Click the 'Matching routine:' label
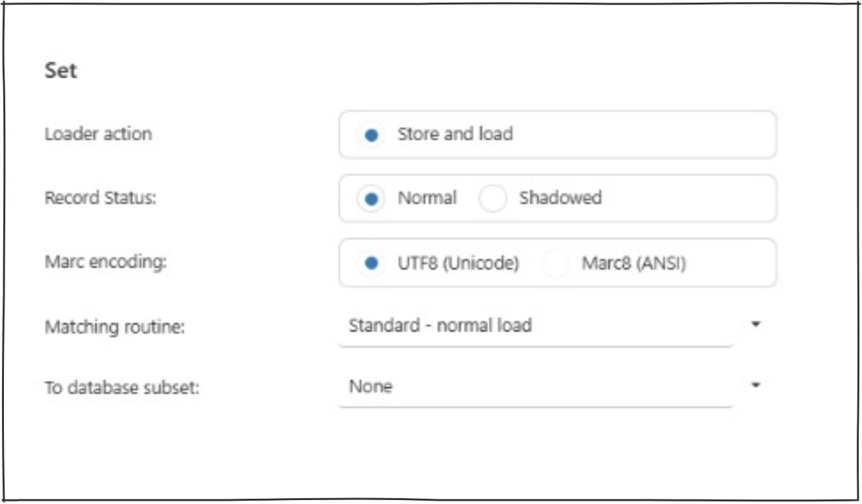Viewport: 862px width, 504px height. click(x=115, y=325)
